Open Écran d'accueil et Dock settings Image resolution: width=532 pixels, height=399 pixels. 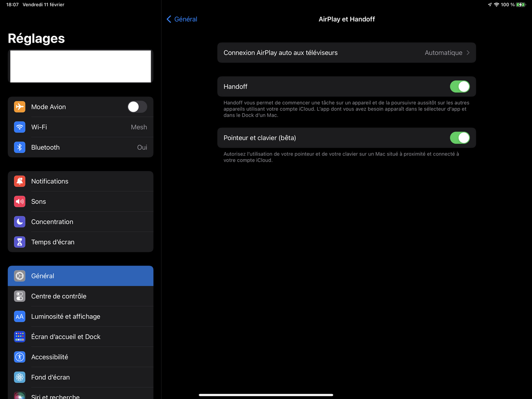[81, 337]
